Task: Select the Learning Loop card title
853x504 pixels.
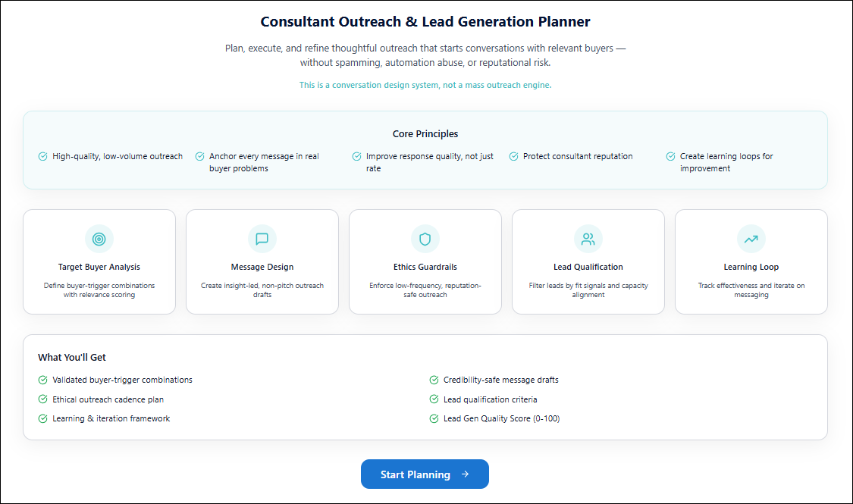Action: pos(751,267)
